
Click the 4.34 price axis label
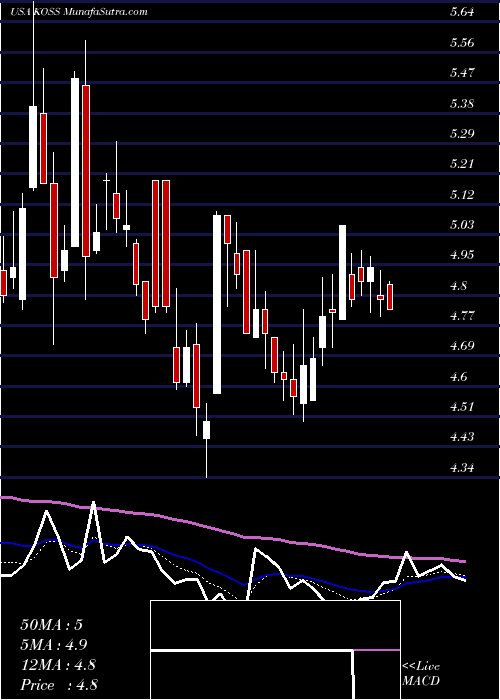point(462,467)
